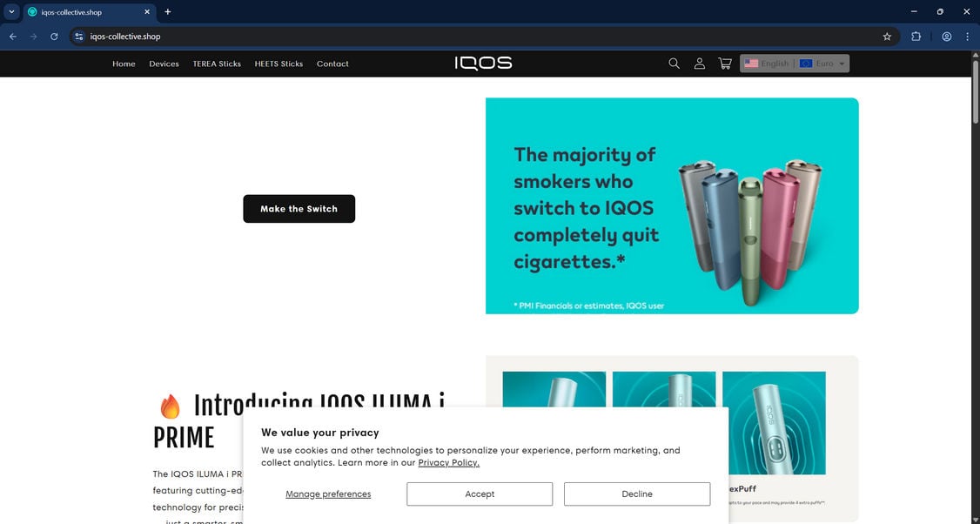Open the FlexPuff product thumbnail
The image size is (980, 524).
coord(774,423)
